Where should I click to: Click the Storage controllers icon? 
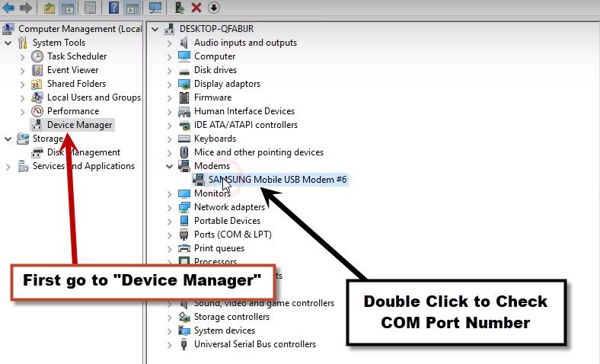coord(184,317)
